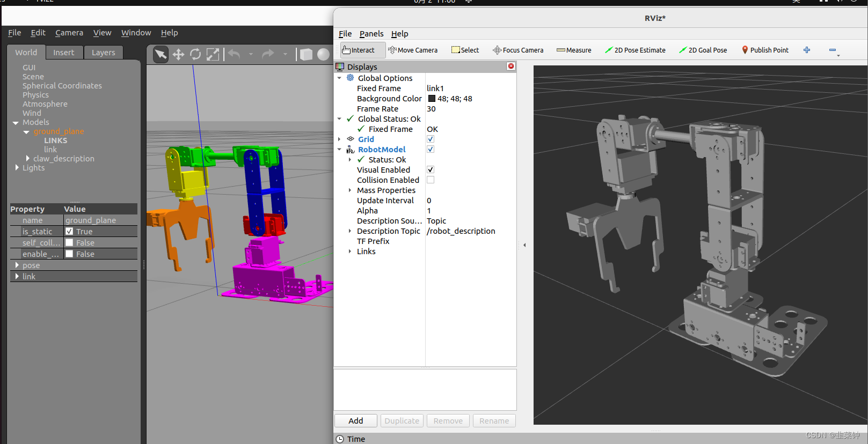Select the Frame Rate value 30

pyautogui.click(x=431, y=108)
